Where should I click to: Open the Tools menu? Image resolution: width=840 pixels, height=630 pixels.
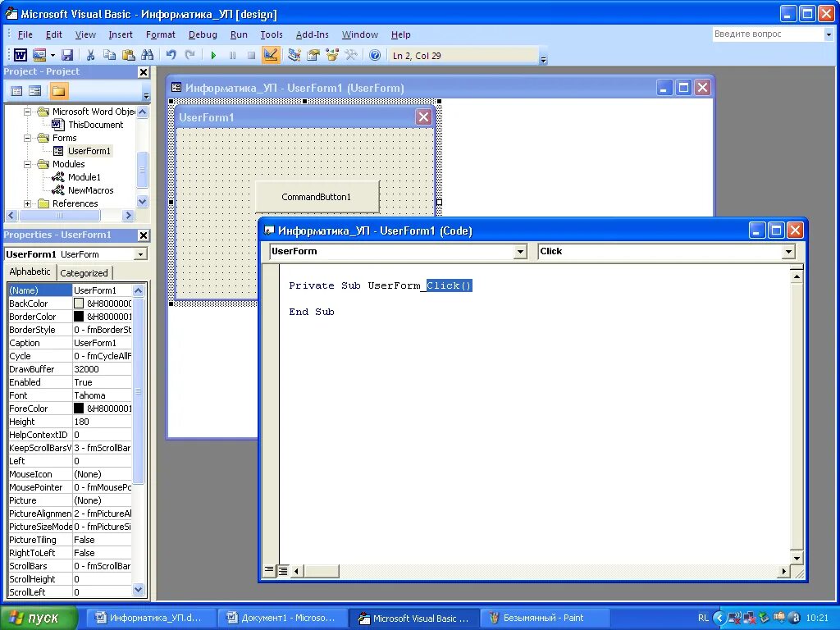click(271, 34)
